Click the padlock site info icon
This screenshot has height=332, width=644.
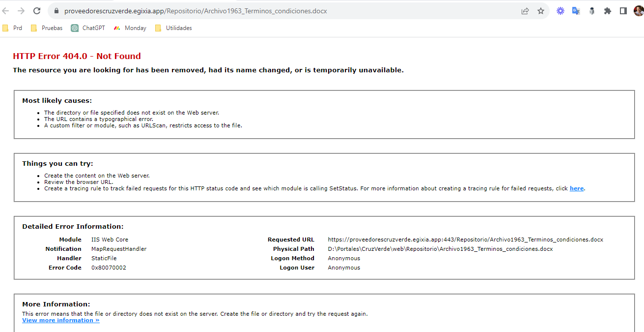pos(56,11)
